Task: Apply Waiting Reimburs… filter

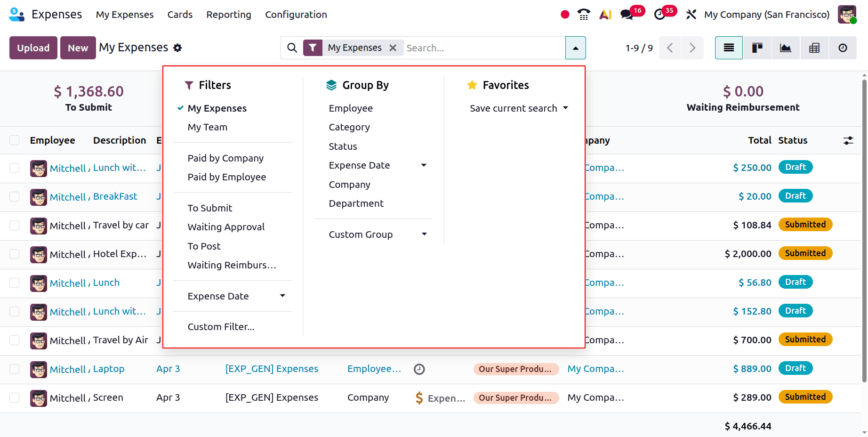Action: (x=232, y=265)
